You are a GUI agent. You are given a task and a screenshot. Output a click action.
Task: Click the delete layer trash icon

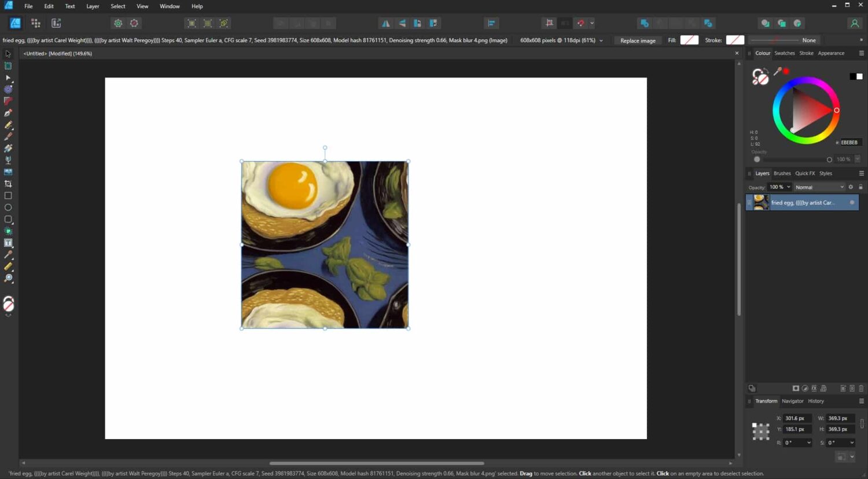point(861,388)
